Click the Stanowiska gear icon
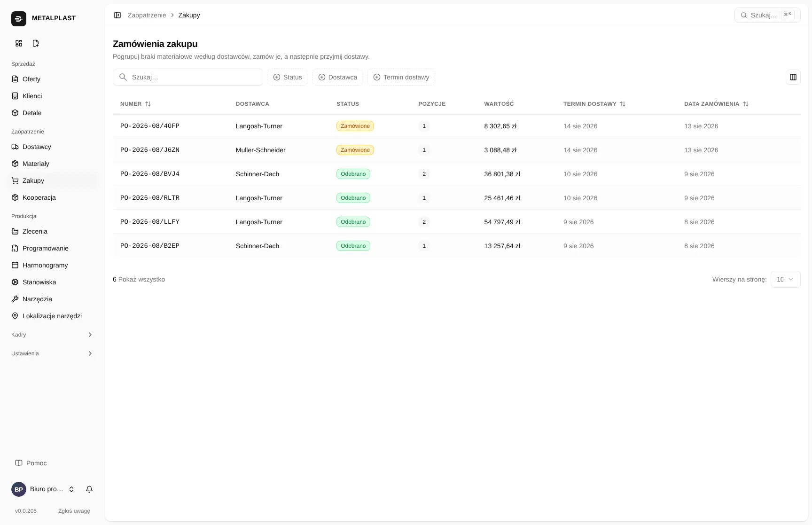 (x=15, y=282)
